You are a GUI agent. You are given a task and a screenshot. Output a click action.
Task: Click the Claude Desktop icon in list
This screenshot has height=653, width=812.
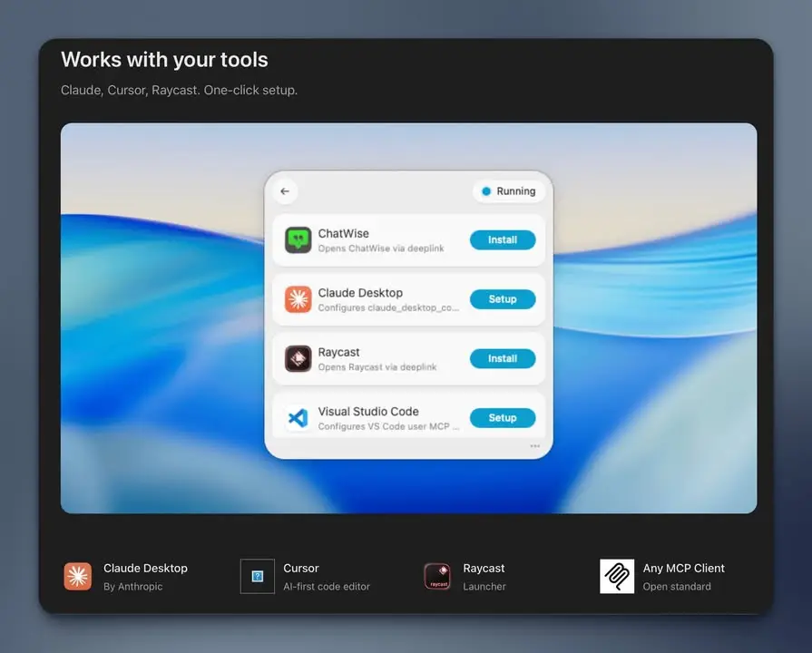298,299
